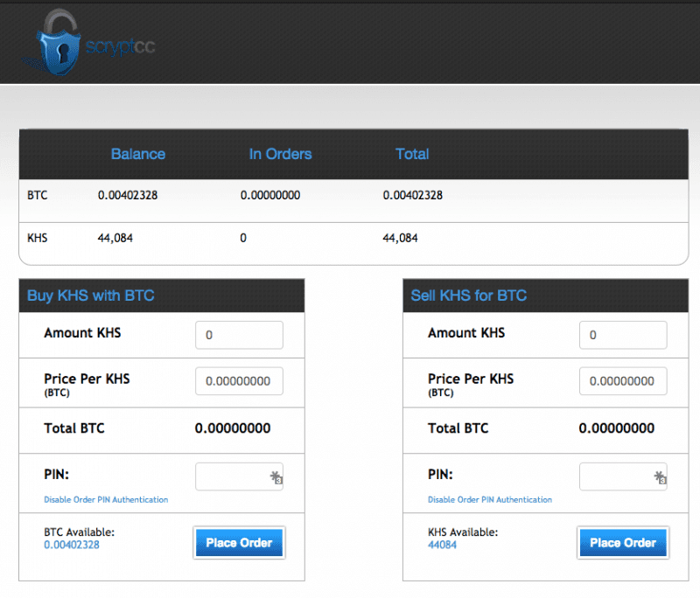Click the Buy KHS with BTC heading
Image resolution: width=700 pixels, height=598 pixels.
point(91,296)
